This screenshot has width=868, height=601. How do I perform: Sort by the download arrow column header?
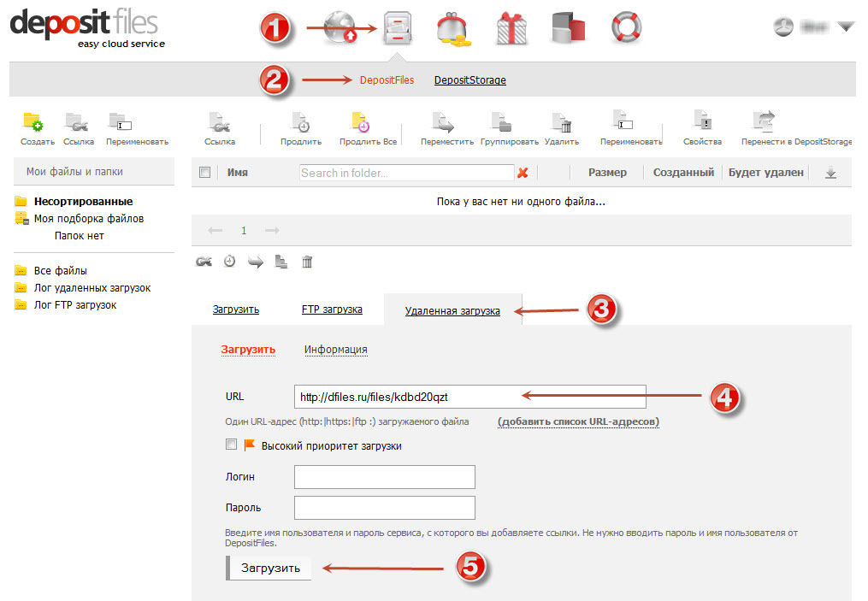click(x=830, y=173)
